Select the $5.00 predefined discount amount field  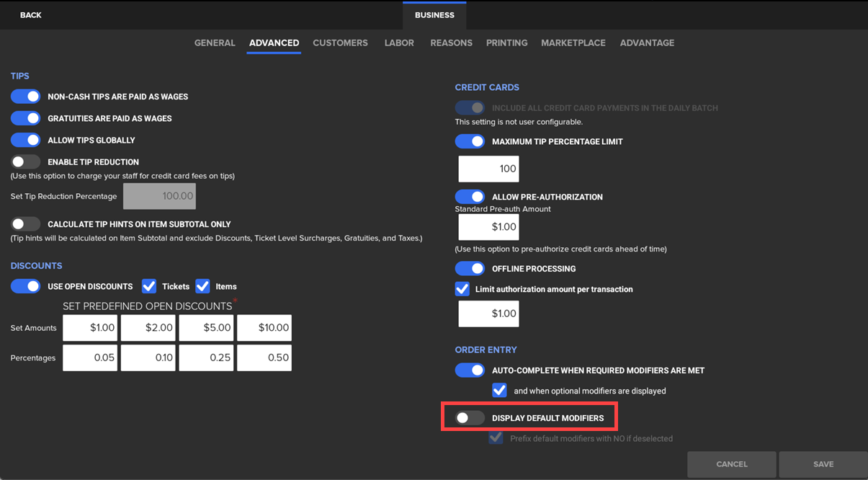pyautogui.click(x=206, y=328)
